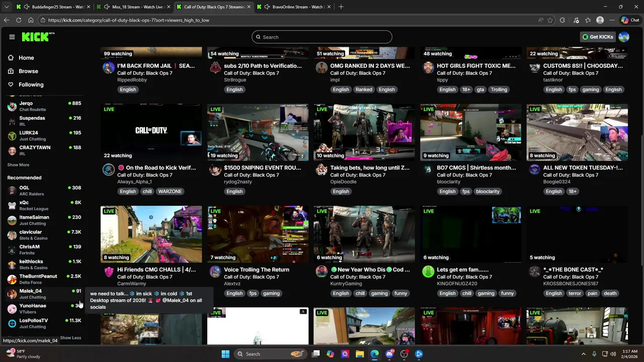The image size is (644, 362).
Task: Open Jerqo channel in sidebar
Action: (44, 106)
